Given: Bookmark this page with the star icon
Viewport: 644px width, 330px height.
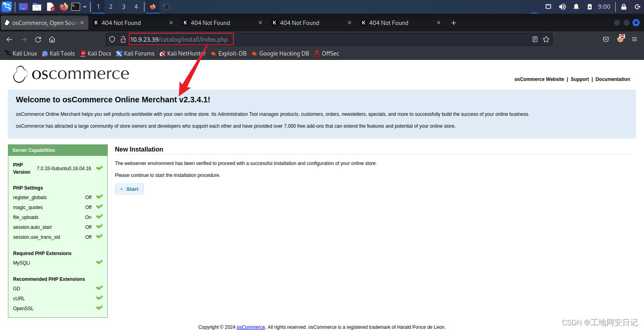Looking at the screenshot, I should [546, 39].
